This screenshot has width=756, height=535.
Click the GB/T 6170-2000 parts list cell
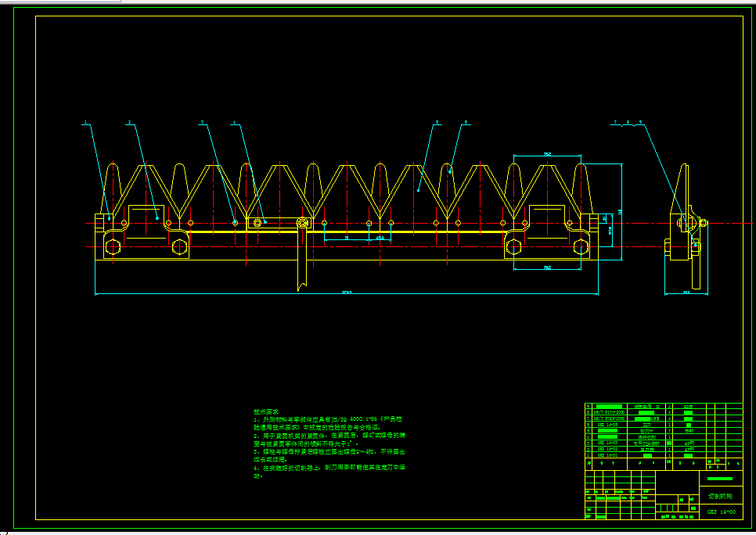click(609, 412)
